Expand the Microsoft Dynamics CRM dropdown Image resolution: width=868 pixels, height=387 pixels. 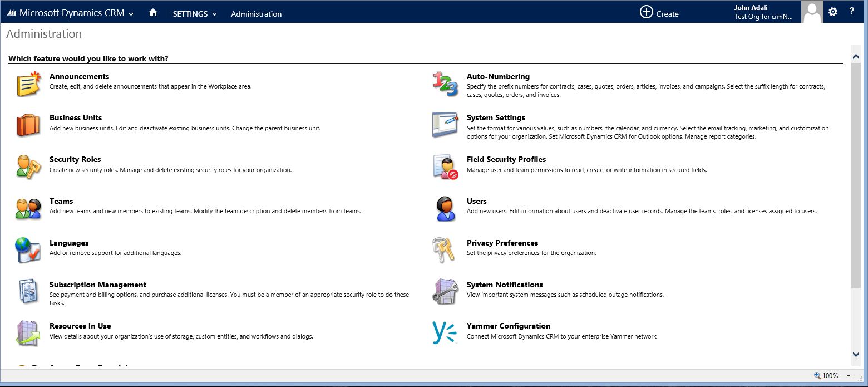click(131, 14)
